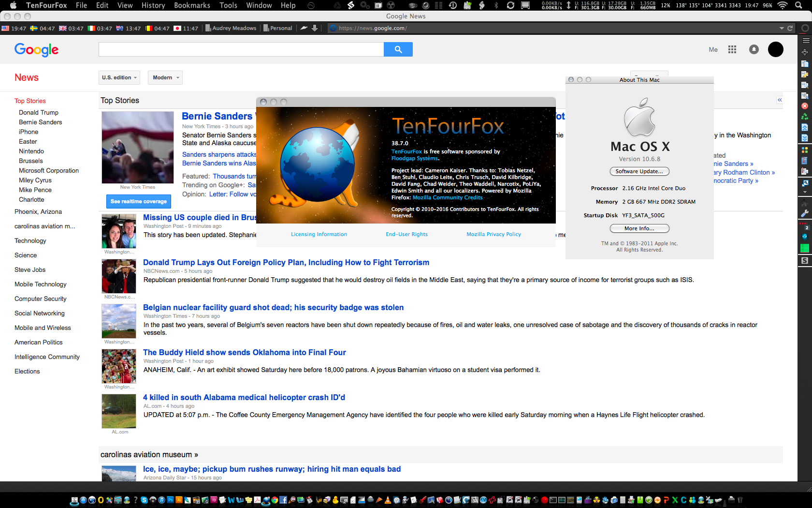Reload the page with the reload icon
Viewport: 812px width, 508px height.
tap(790, 28)
